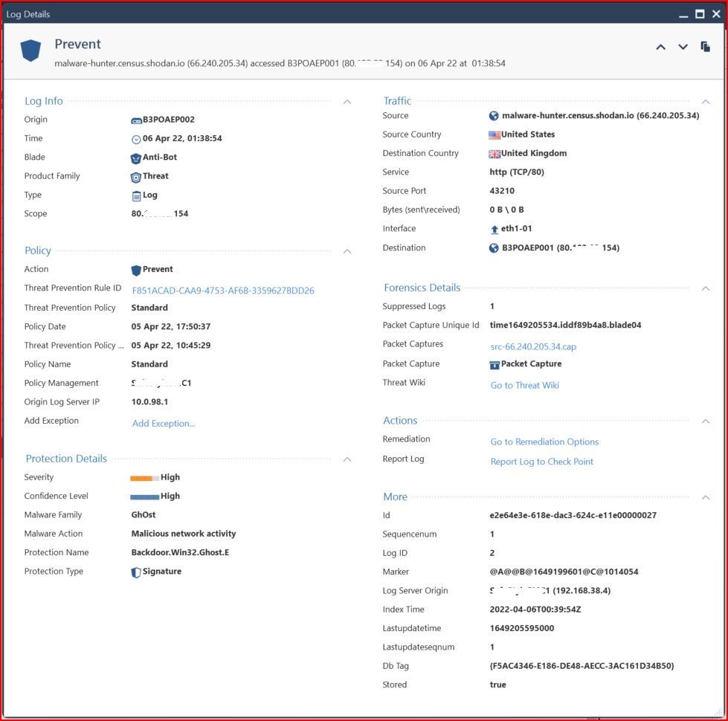Click the Packet Capture box icon
Screen dimensions: 728x721
click(495, 365)
